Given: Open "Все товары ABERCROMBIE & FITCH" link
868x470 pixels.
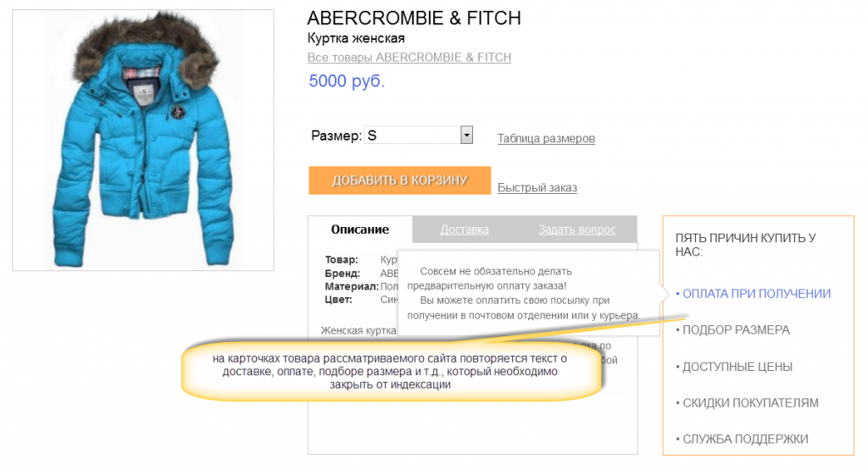Looking at the screenshot, I should click(x=409, y=58).
